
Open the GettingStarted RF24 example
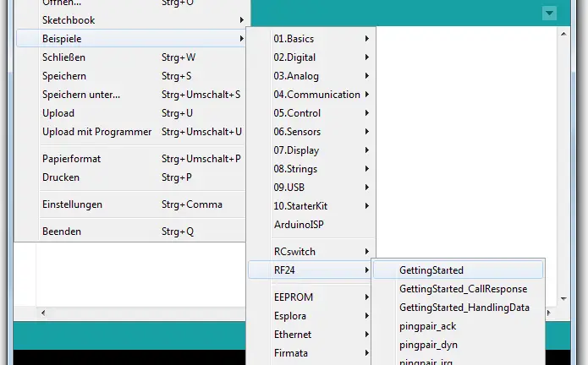[x=459, y=270]
